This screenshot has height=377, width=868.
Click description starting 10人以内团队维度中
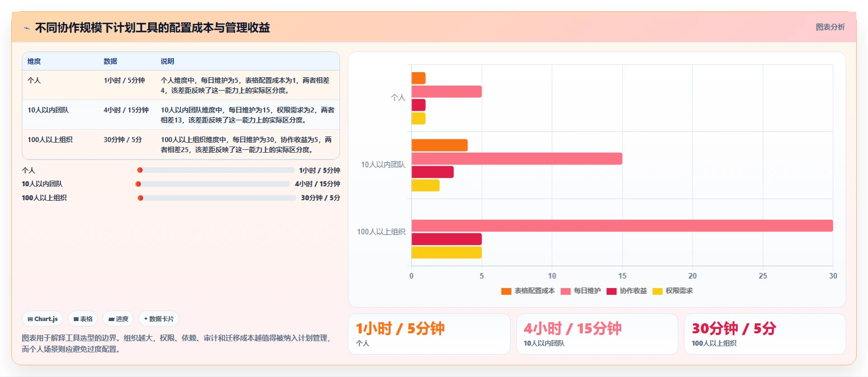(x=247, y=115)
